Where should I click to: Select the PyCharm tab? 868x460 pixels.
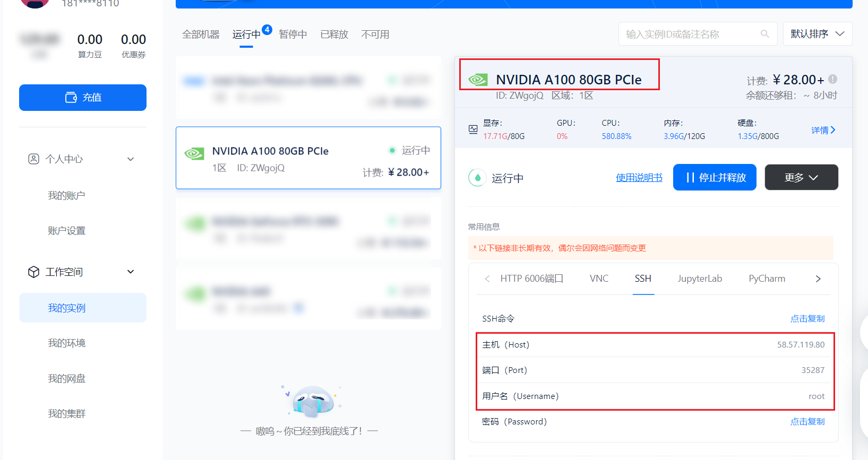[767, 279]
